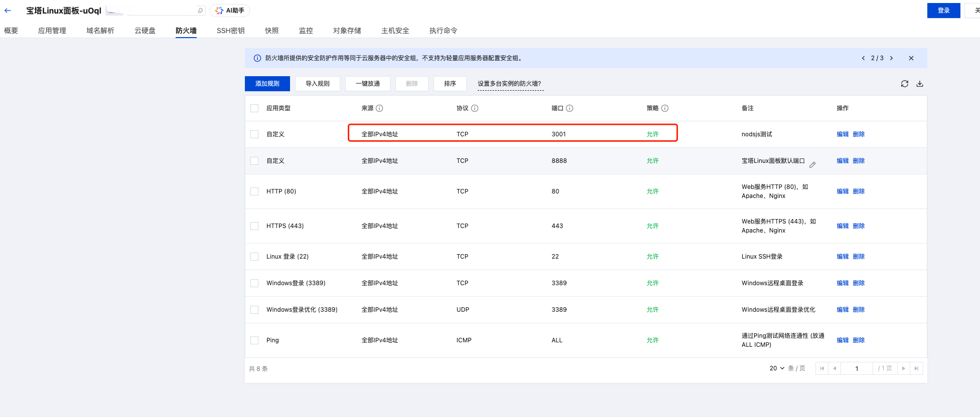Click the page number input field

pos(857,368)
